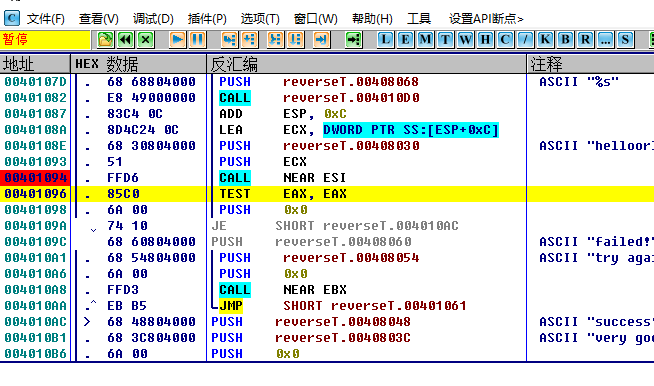Click ASCII "very go" comment
The height and width of the screenshot is (386, 654).
pyautogui.click(x=596, y=338)
